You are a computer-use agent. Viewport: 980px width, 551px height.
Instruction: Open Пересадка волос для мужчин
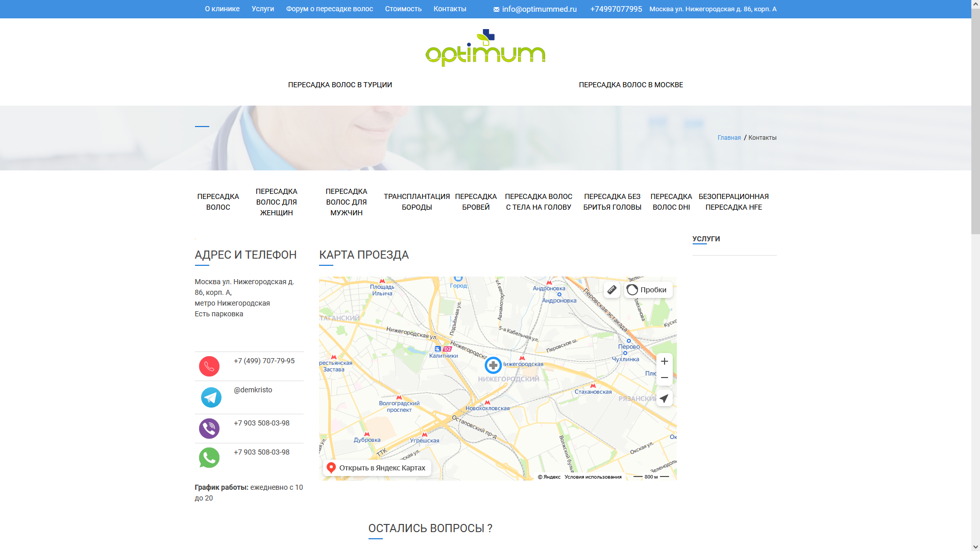click(x=347, y=202)
